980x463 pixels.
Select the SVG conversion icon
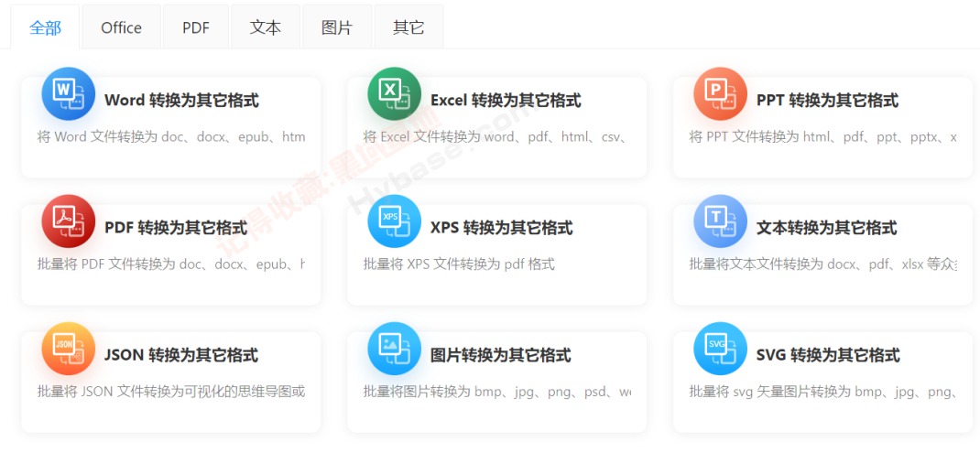pyautogui.click(x=721, y=349)
